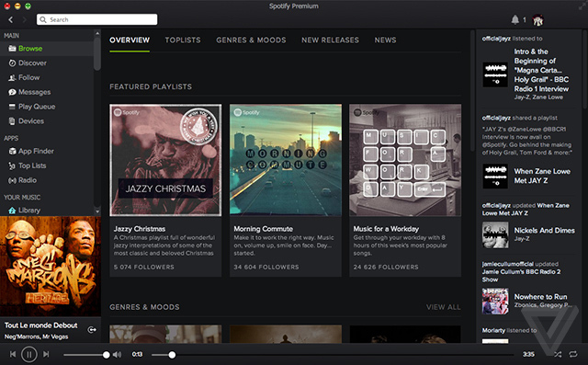Click View All for Genres & Moods
The height and width of the screenshot is (365, 588).
pyautogui.click(x=443, y=307)
